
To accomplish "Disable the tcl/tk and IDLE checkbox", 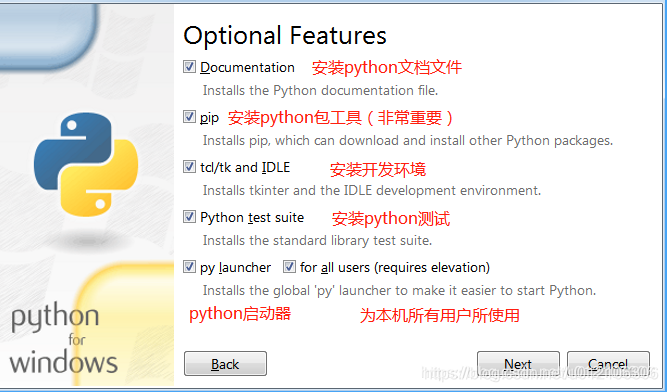I will (x=189, y=167).
